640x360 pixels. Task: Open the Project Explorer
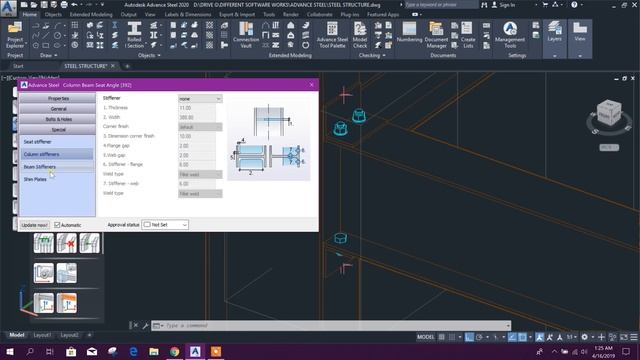coord(15,35)
